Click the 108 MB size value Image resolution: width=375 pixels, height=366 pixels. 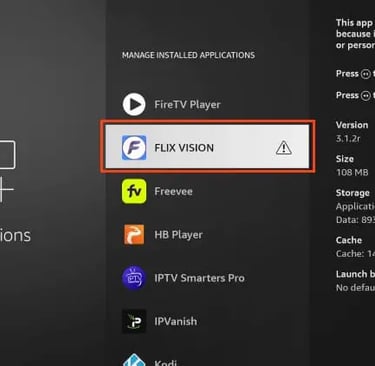coord(352,173)
